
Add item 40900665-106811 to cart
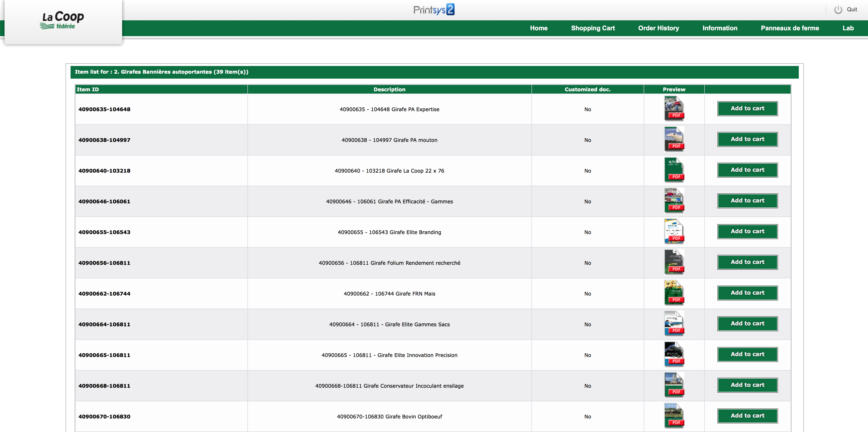click(747, 354)
